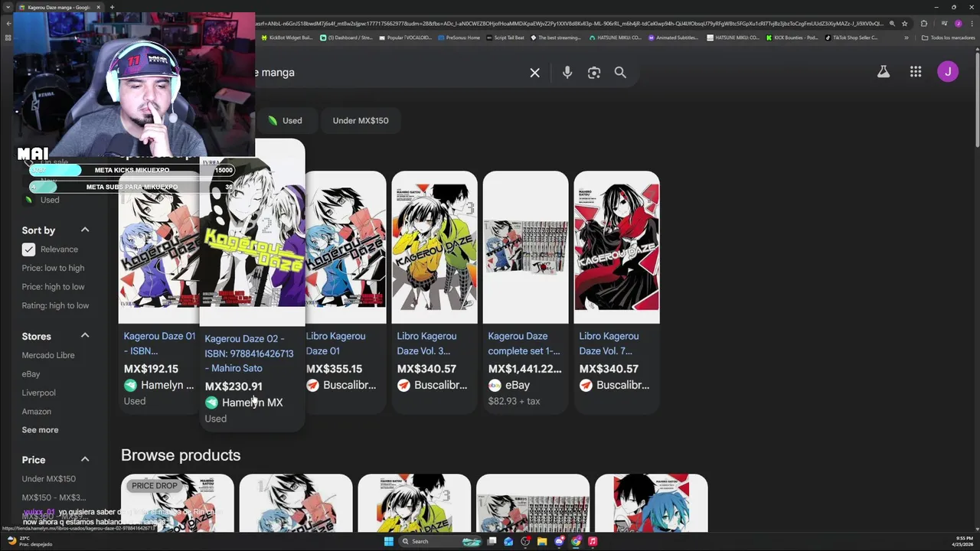Submit search with the magnifier icon

tap(620, 73)
